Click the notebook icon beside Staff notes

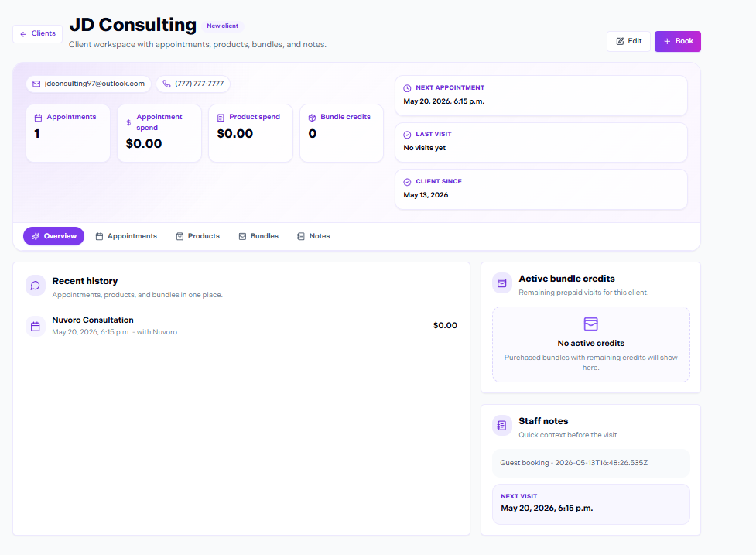pyautogui.click(x=502, y=426)
